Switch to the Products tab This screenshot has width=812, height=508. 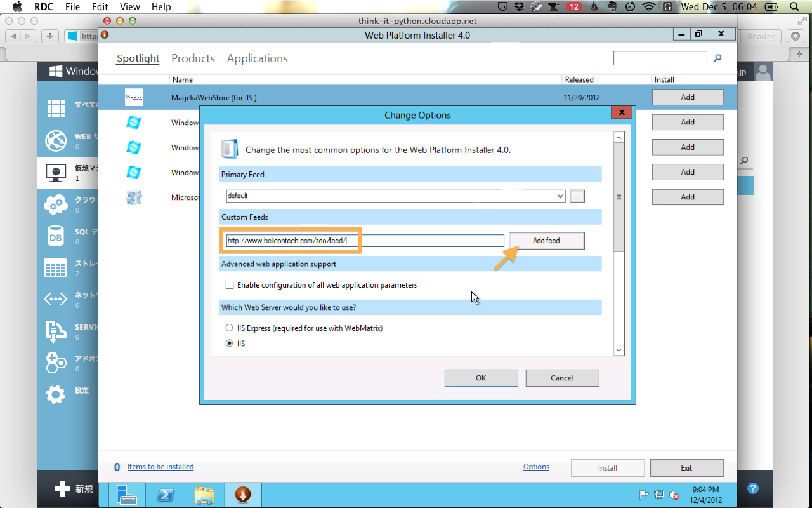(193, 58)
